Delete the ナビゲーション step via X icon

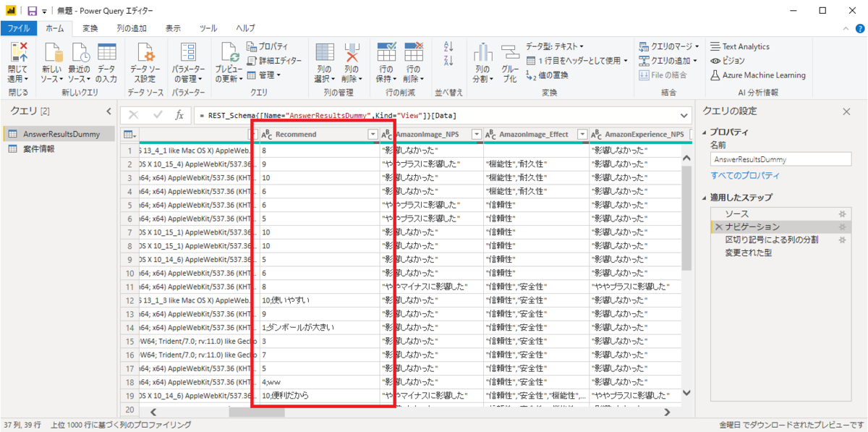coord(719,227)
